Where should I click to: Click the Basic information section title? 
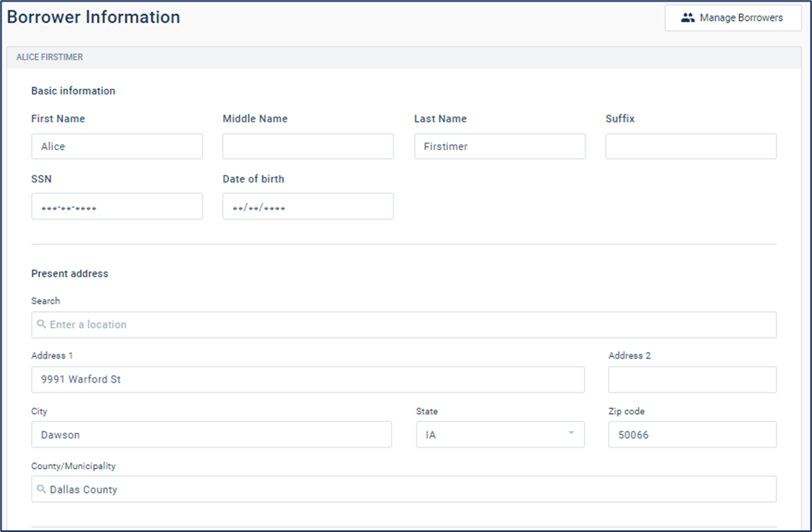[73, 90]
